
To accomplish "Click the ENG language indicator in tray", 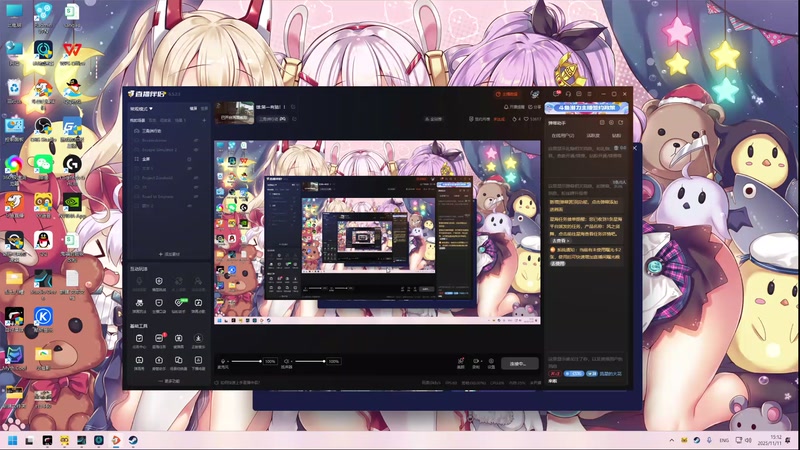I will 724,440.
